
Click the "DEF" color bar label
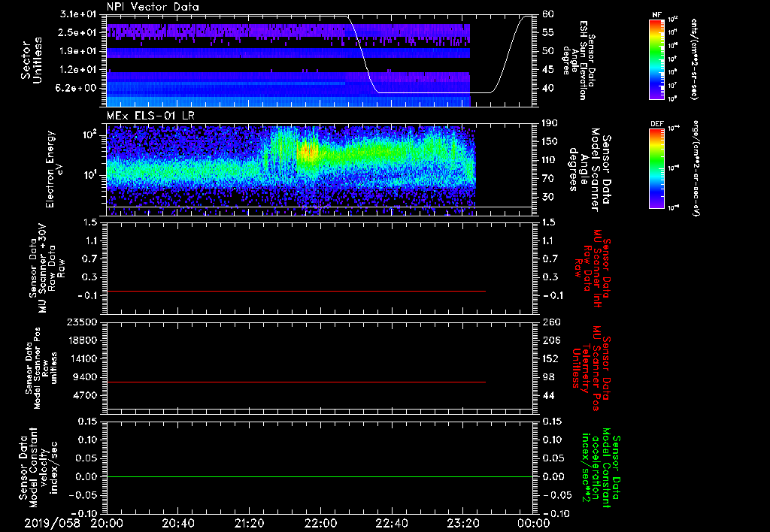point(657,124)
